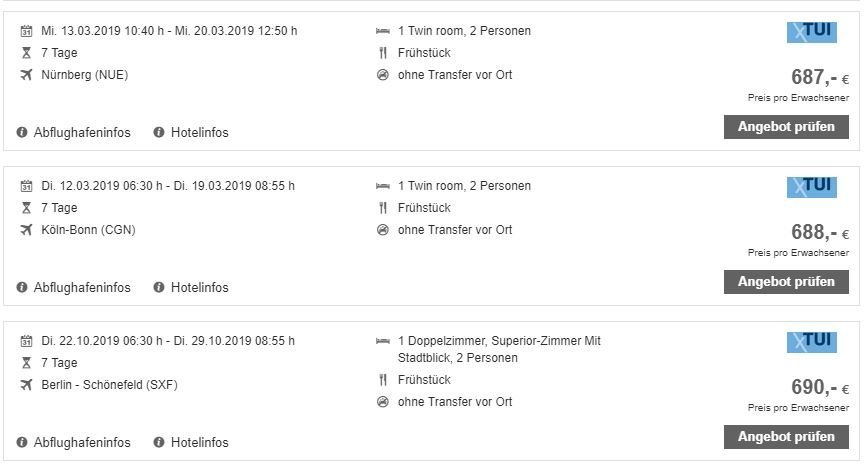
Task: Click the date range starting 22.10.2019
Action: pyautogui.click(x=168, y=341)
